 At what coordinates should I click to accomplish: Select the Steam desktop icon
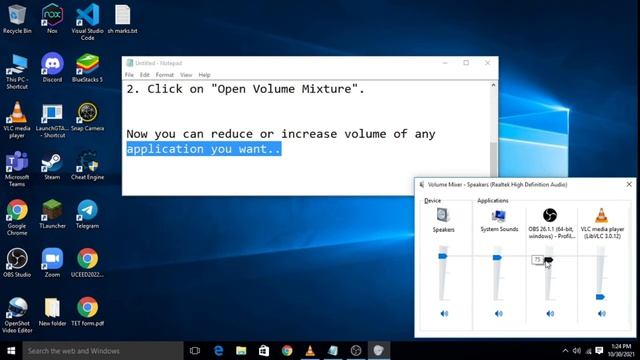point(52,166)
